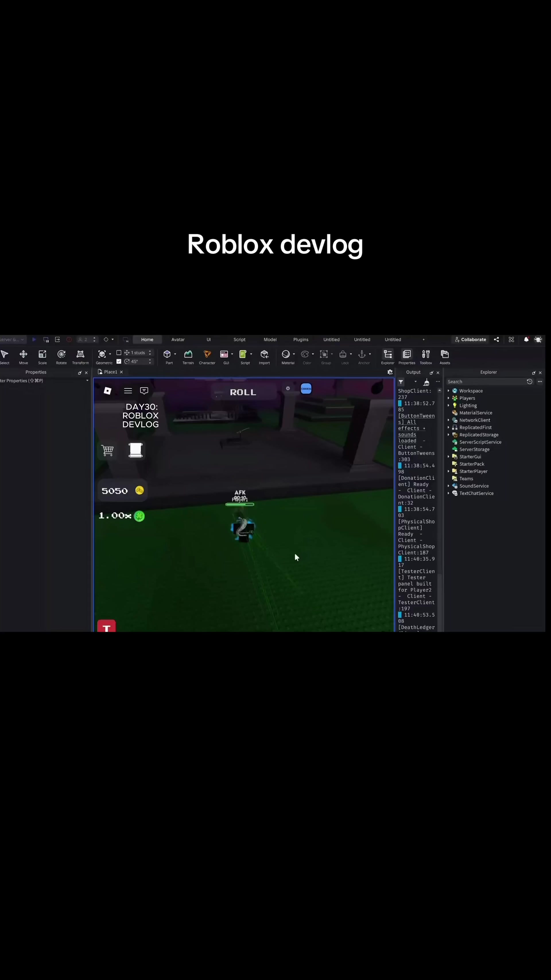The width and height of the screenshot is (551, 980).
Task: Click the Anchor icon
Action: (x=362, y=354)
